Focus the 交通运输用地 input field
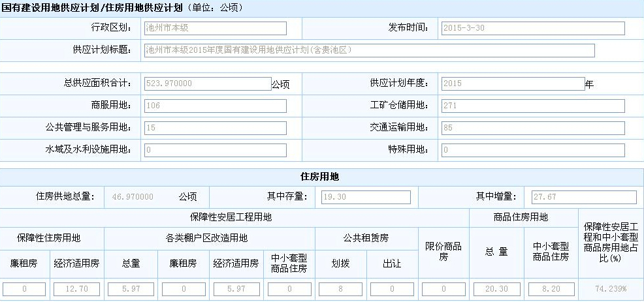 (x=533, y=128)
